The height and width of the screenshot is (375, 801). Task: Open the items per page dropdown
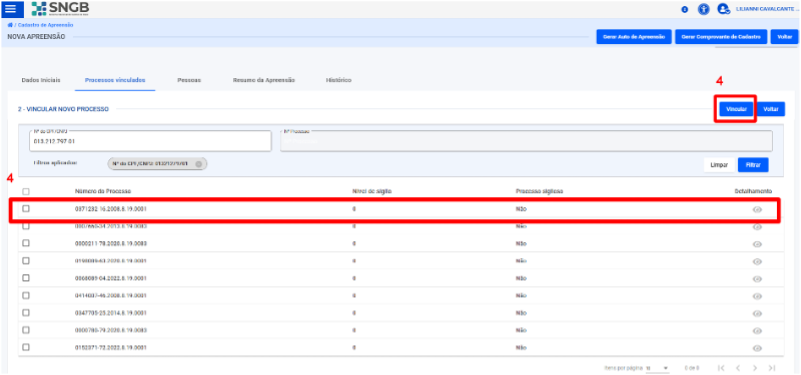[x=657, y=368]
